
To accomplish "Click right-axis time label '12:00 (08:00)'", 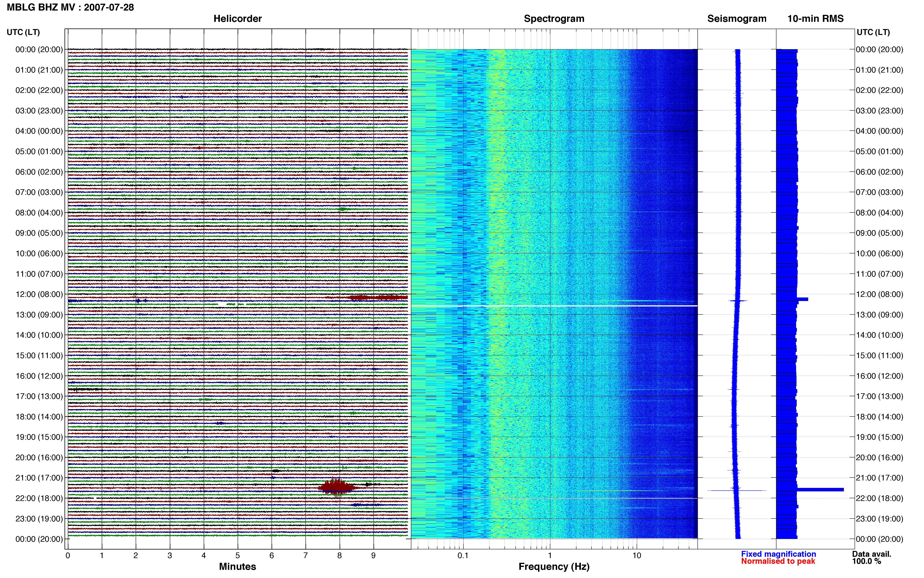I will point(879,294).
